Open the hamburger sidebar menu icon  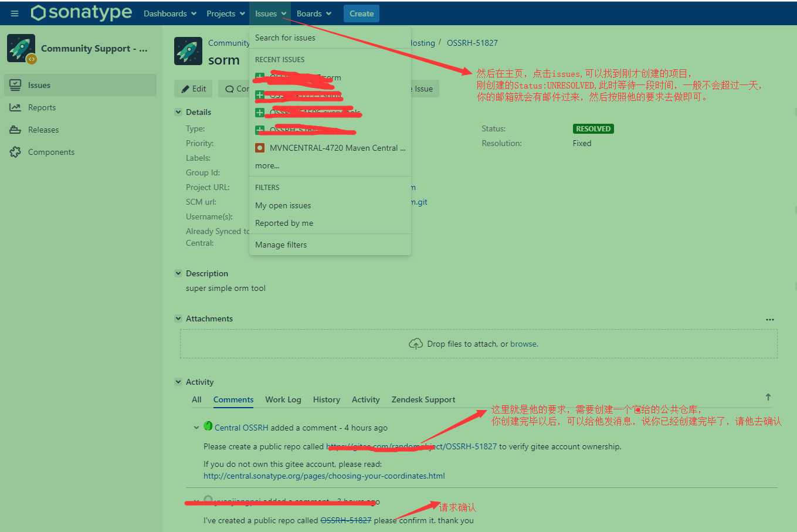pos(15,13)
